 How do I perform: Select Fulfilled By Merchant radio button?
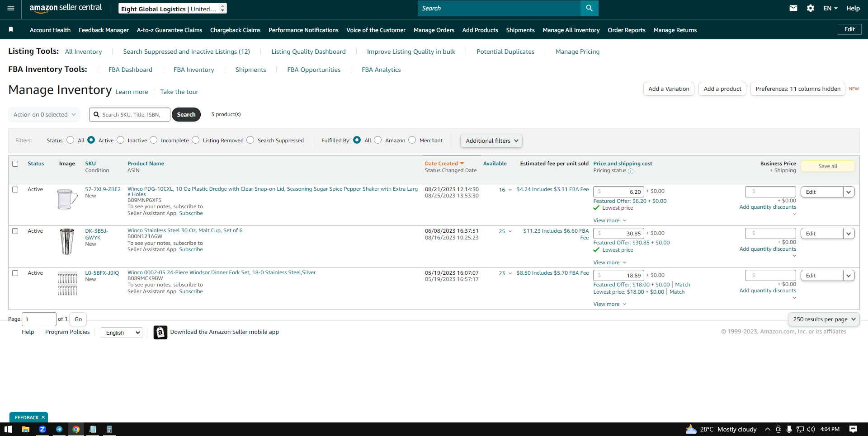(x=412, y=140)
